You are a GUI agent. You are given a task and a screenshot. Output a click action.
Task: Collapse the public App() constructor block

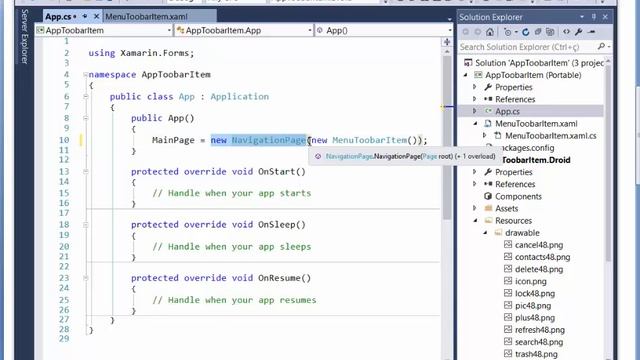[85, 118]
